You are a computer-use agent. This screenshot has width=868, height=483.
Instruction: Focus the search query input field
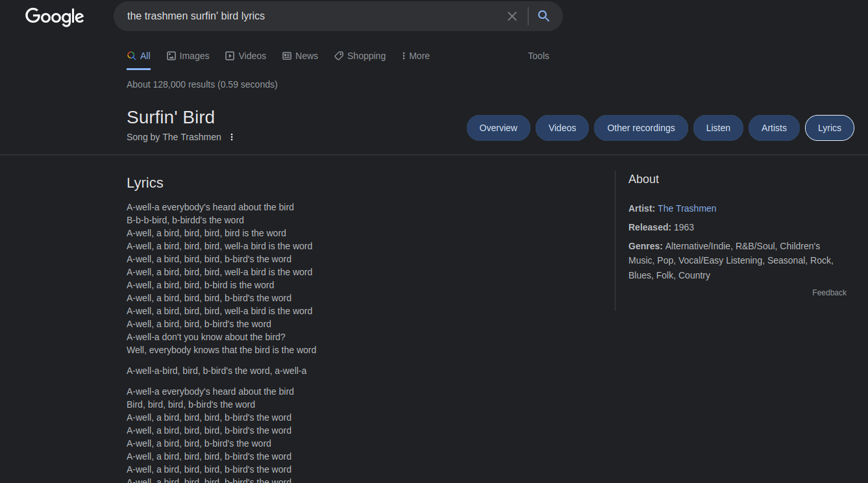click(312, 16)
